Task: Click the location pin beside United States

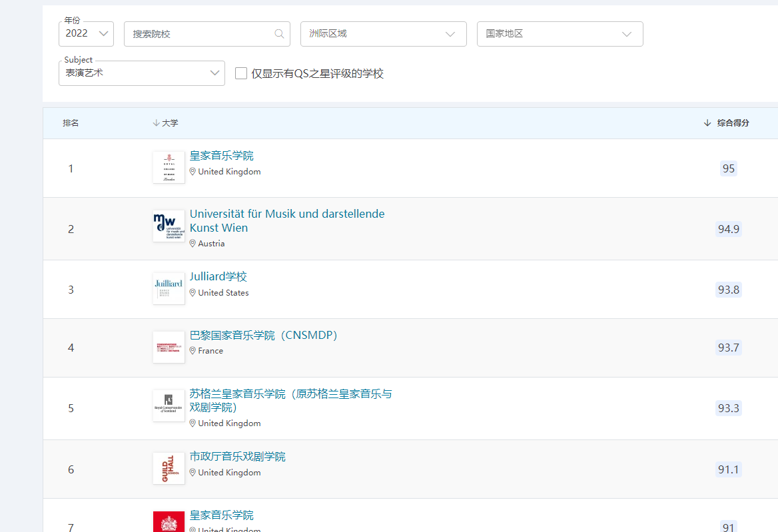Action: (x=193, y=292)
